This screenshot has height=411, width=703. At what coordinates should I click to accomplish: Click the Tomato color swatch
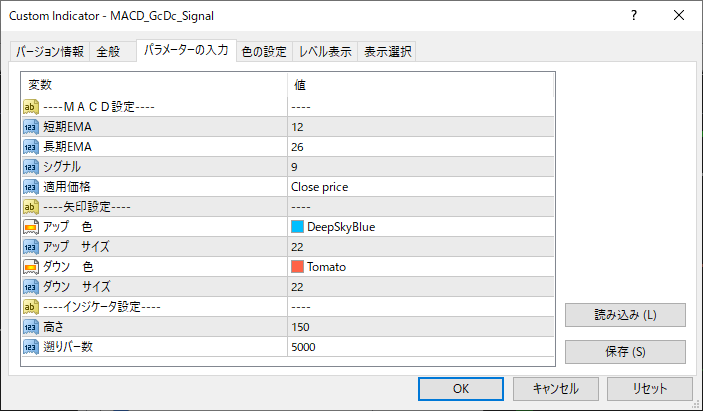(297, 267)
